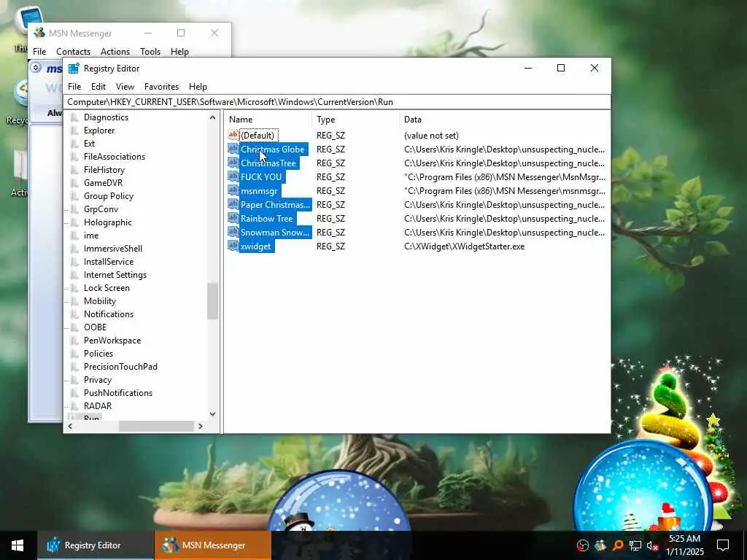
Task: Click the Explorer key folder icon
Action: coord(75,130)
